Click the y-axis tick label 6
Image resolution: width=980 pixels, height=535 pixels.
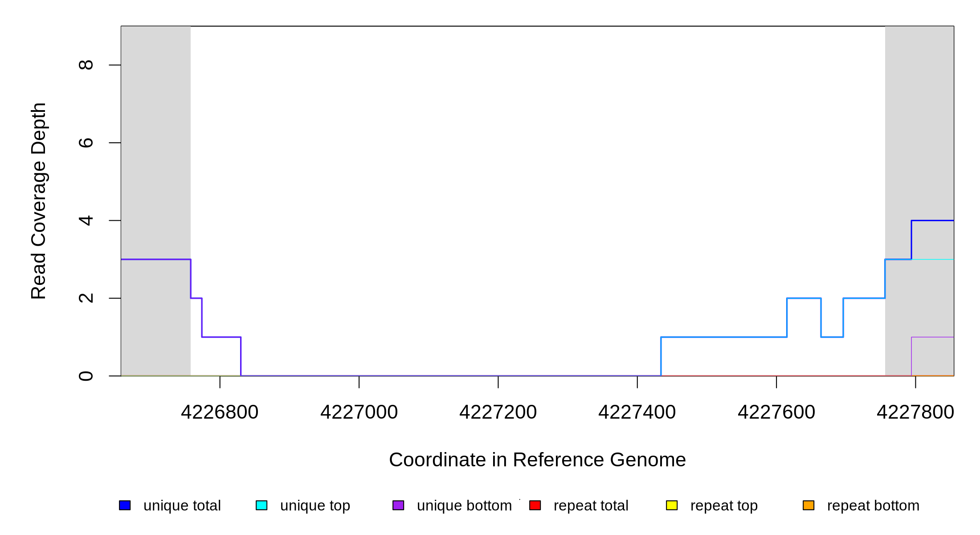(86, 143)
